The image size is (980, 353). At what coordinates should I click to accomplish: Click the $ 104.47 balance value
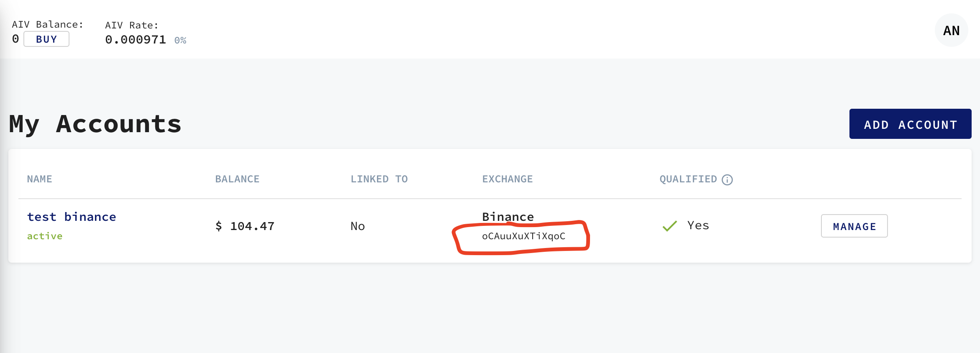pos(245,226)
